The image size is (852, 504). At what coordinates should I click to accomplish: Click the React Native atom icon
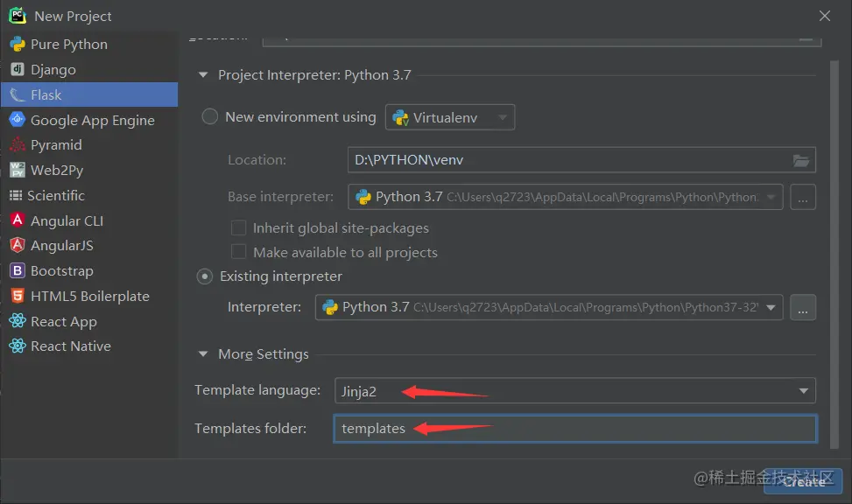click(18, 346)
